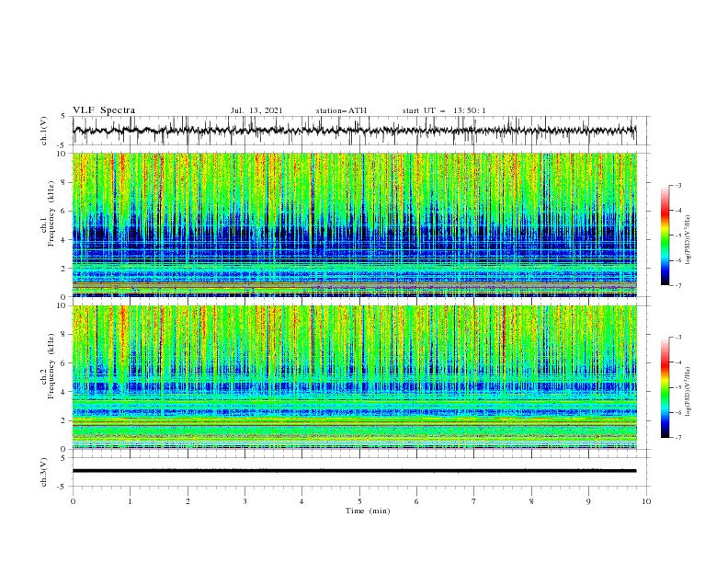The width and height of the screenshot is (728, 563).
Task: Click the "Time (min)" axis label
Action: pos(368,511)
